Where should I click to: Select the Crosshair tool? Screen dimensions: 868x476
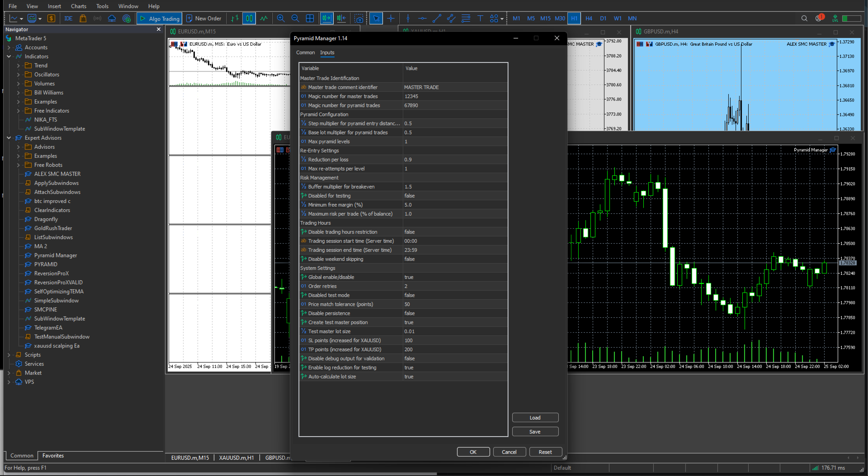tap(391, 19)
